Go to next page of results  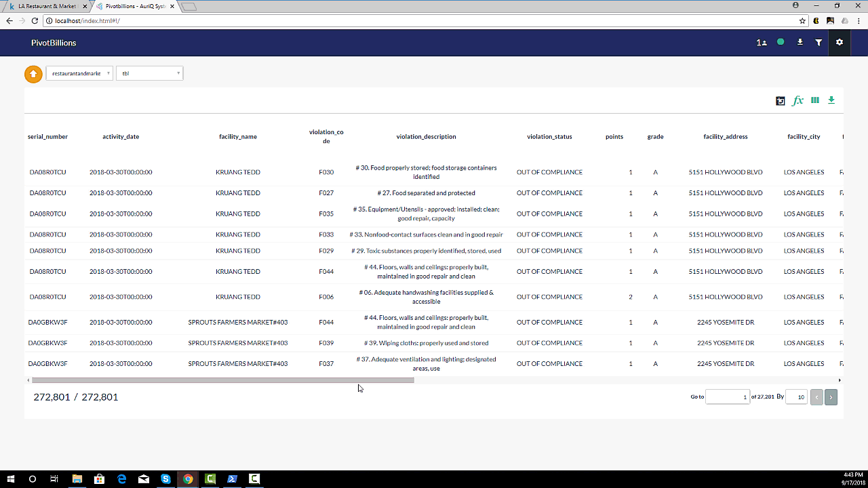(x=831, y=397)
